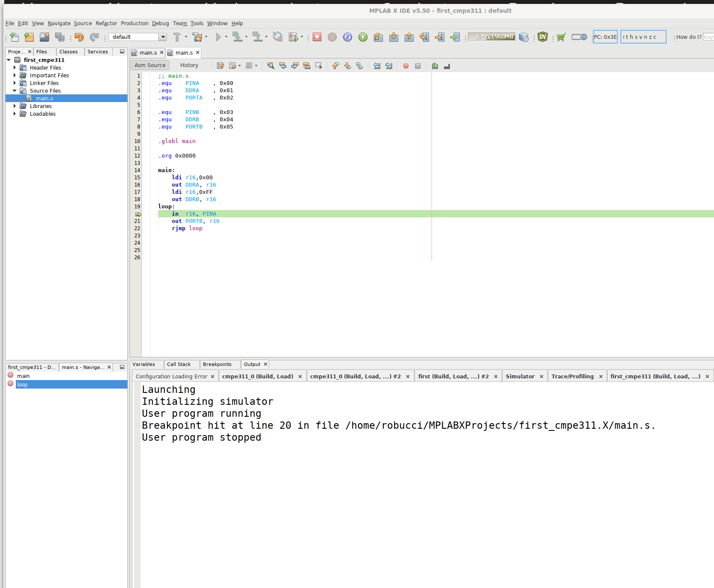Image resolution: width=714 pixels, height=588 pixels.
Task: Build project with hammer icon
Action: [x=177, y=37]
